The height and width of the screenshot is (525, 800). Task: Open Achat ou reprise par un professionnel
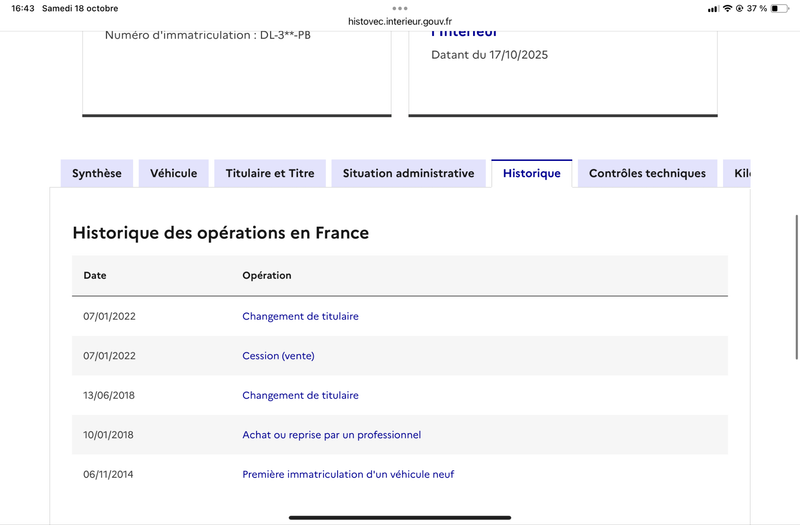point(331,435)
